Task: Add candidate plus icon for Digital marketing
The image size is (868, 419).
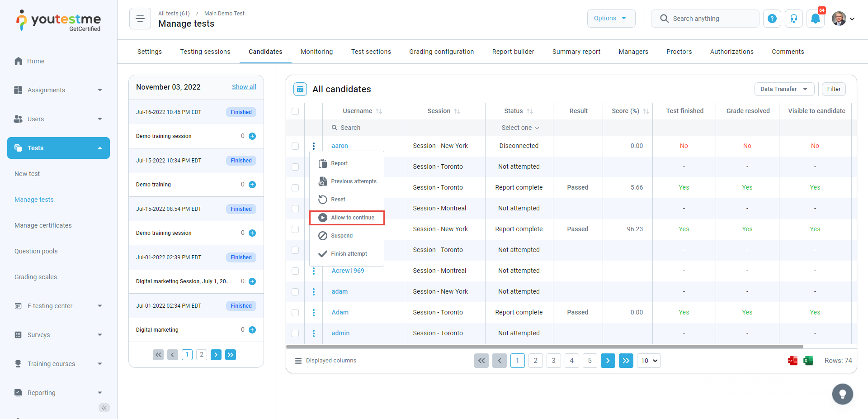Action: point(252,330)
